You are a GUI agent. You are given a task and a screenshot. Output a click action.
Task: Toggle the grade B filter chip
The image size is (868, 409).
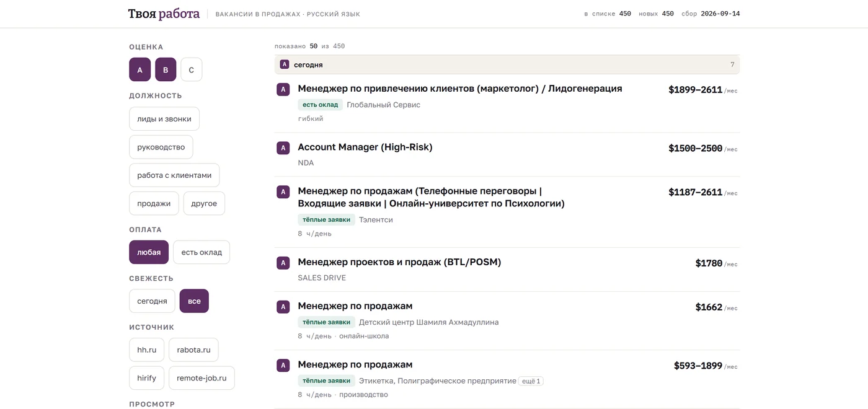tap(166, 69)
